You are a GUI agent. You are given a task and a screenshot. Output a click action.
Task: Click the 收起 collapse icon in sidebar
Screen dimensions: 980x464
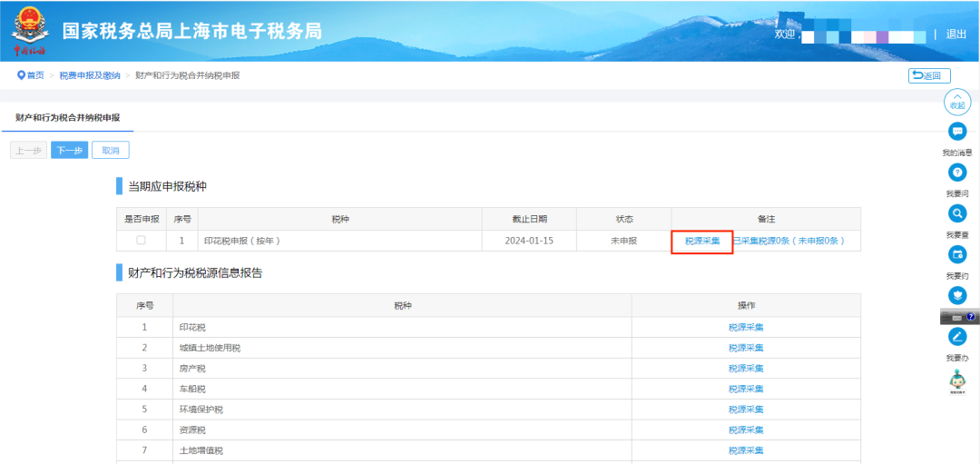pos(957,103)
